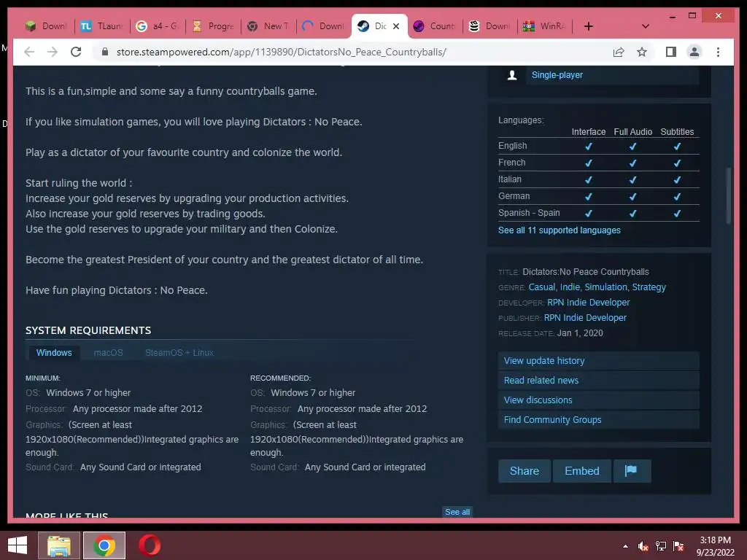Open the Simulation genre link
Viewport: 747px width, 560px height.
(605, 287)
